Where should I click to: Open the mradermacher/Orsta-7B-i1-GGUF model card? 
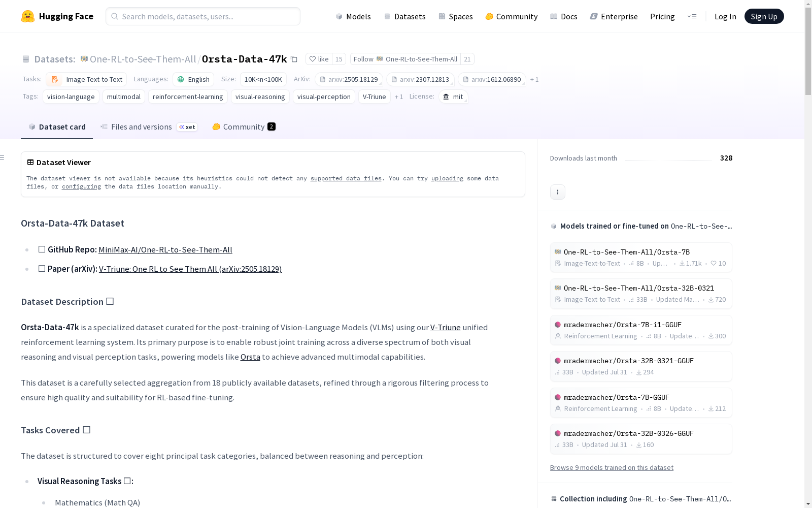[x=641, y=330]
